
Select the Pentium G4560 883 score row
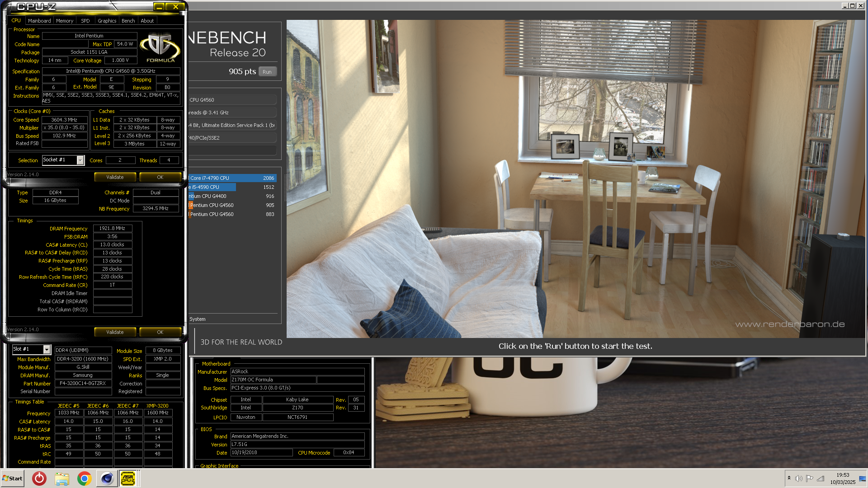232,214
